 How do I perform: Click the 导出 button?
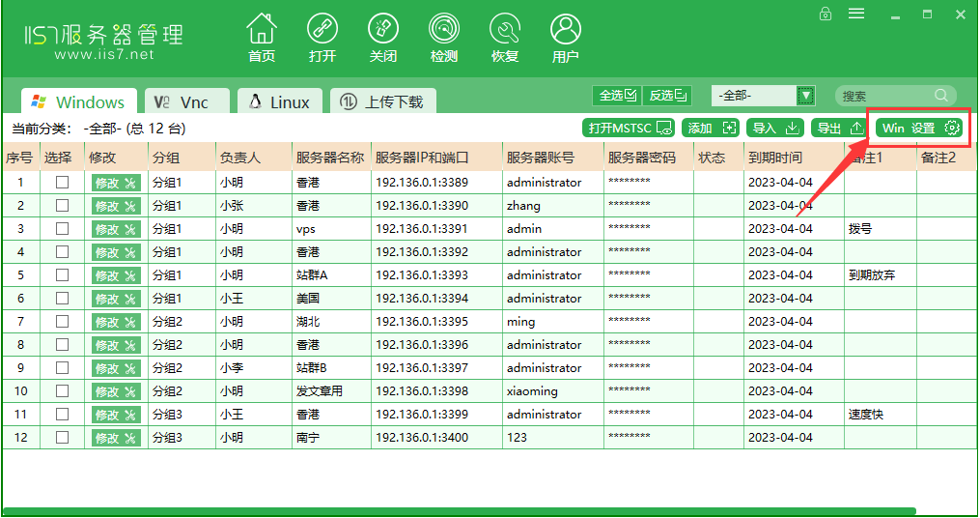coord(840,128)
